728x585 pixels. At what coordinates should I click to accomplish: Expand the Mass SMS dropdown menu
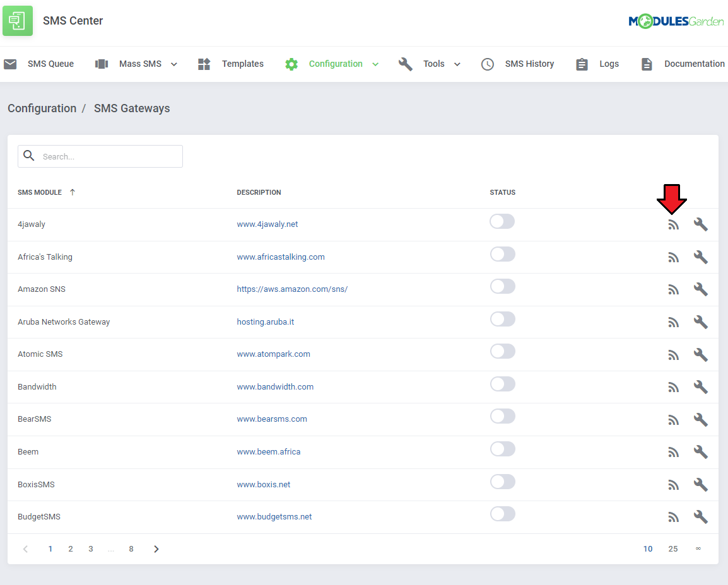click(174, 64)
